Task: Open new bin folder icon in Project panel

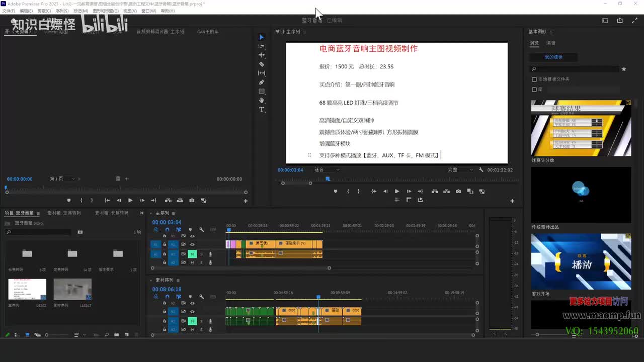Action: (x=116, y=335)
